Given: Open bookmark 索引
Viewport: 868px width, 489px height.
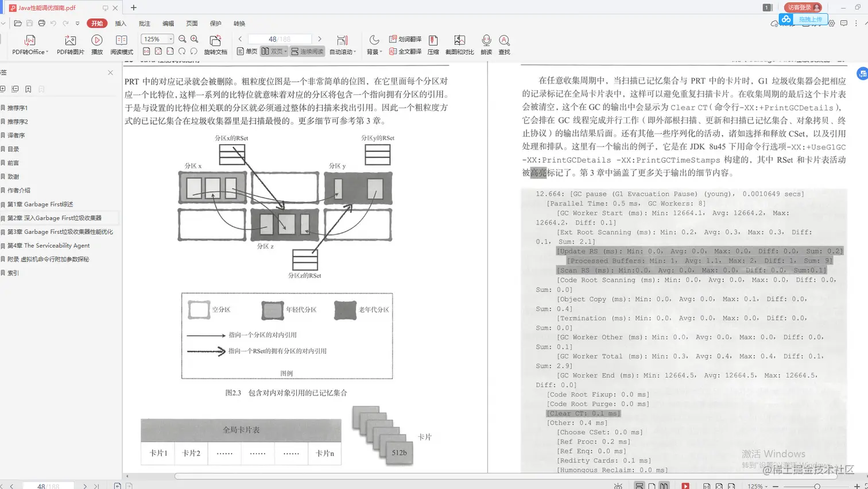Looking at the screenshot, I should [13, 273].
